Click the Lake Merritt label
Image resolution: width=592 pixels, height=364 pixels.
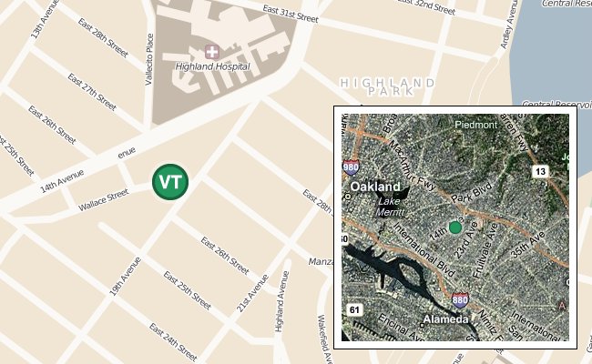coord(390,207)
